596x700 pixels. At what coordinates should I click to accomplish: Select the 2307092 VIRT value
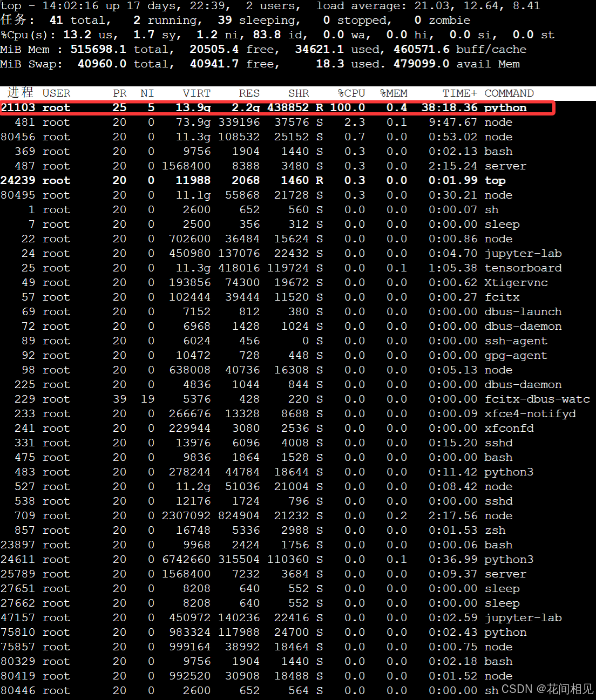[186, 515]
